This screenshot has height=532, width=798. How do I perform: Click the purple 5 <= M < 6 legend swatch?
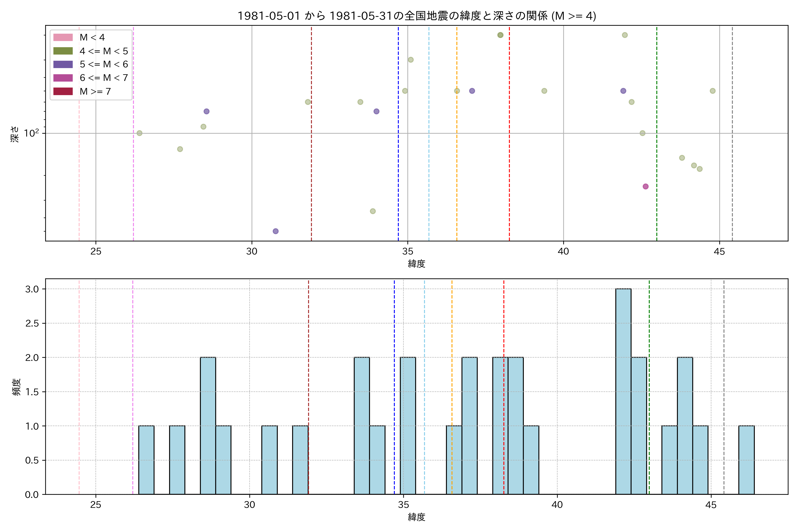click(x=63, y=65)
